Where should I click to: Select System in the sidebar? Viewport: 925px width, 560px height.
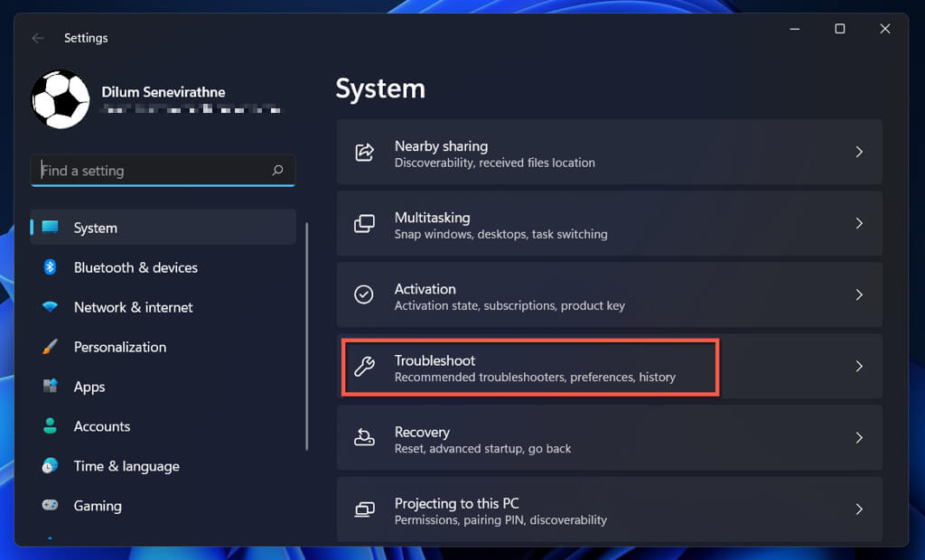pos(164,228)
